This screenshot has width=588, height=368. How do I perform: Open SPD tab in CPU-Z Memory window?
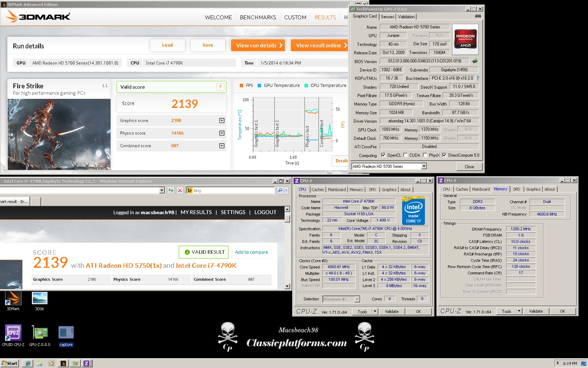tap(516, 189)
